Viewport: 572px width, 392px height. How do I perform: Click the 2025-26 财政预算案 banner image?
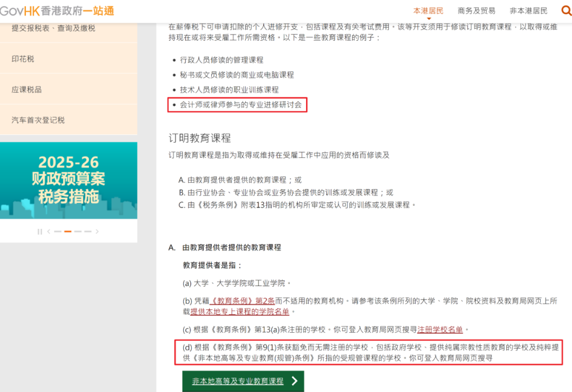[x=68, y=180]
